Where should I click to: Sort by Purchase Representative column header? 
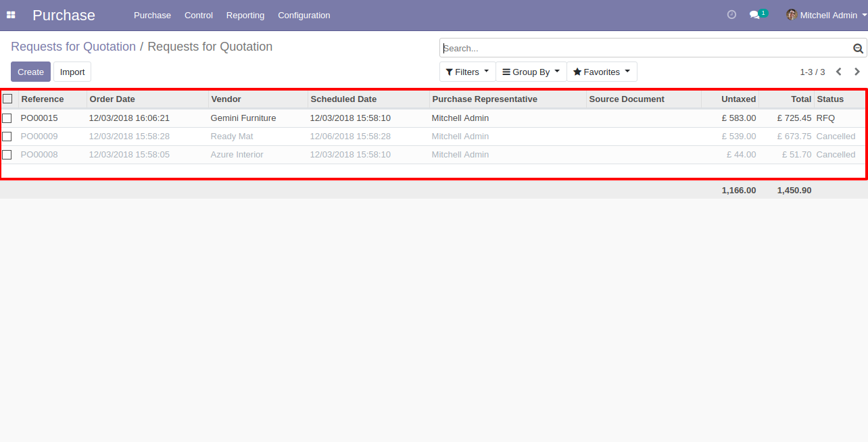508,99
